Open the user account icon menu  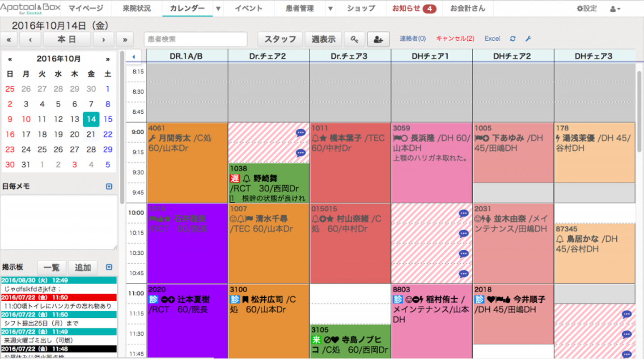(x=615, y=9)
